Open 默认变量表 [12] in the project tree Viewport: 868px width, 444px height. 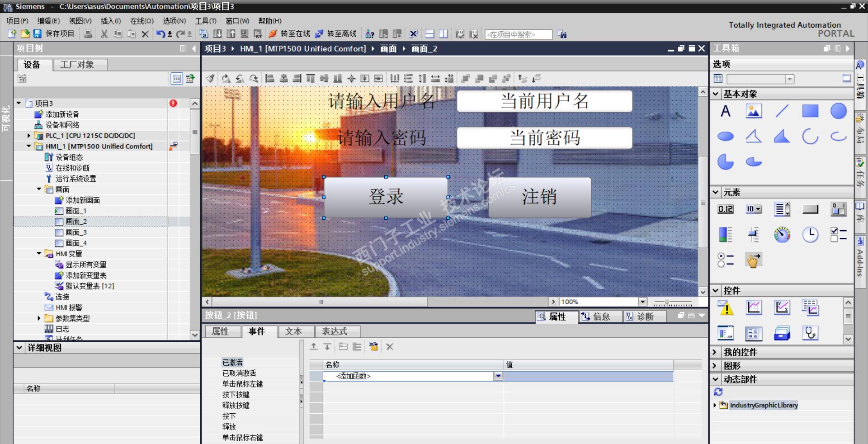click(90, 286)
